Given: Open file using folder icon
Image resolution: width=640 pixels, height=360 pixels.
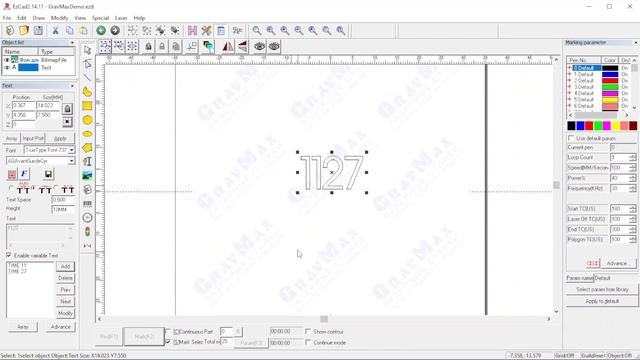Looking at the screenshot, I should (x=24, y=30).
